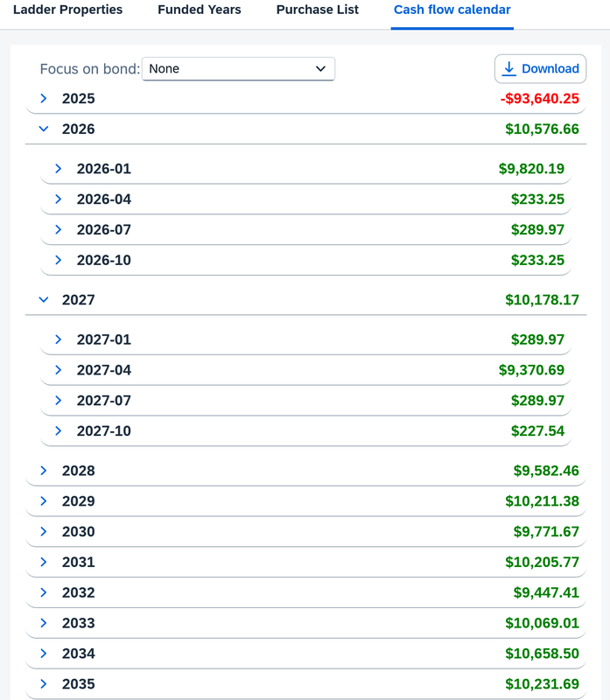Collapse the 2027 year row chevron
Viewport: 610px width, 700px height.
coord(43,299)
